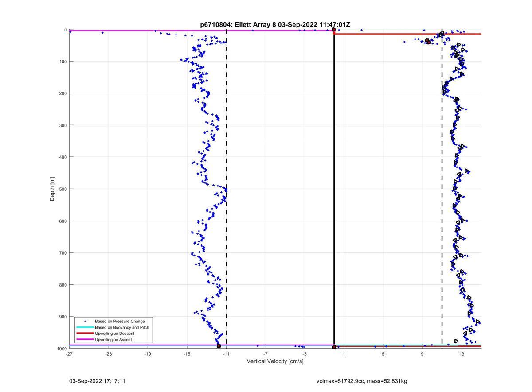The image size is (532, 392).
Task: Click the 'volmax=51792.9cc, mass=52.831kg' text
Action: point(362,381)
